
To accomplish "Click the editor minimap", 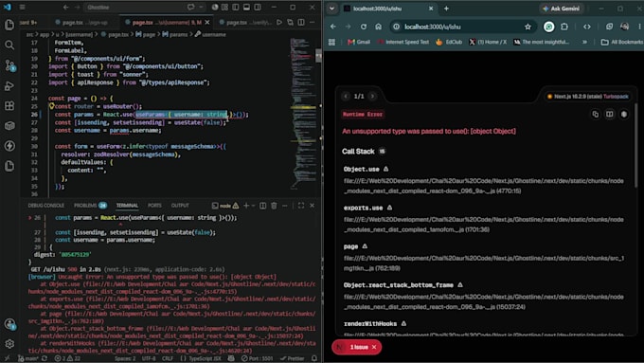I will (x=302, y=115).
